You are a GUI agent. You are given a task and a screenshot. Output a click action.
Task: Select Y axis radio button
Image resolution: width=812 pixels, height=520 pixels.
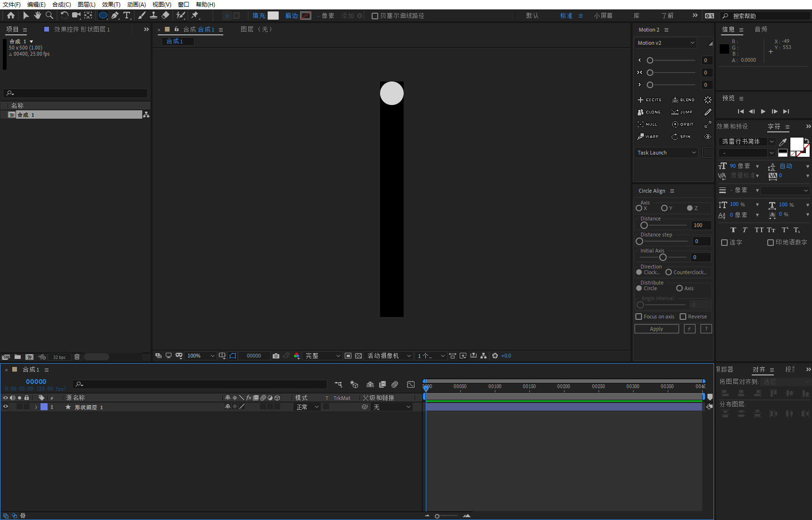664,208
